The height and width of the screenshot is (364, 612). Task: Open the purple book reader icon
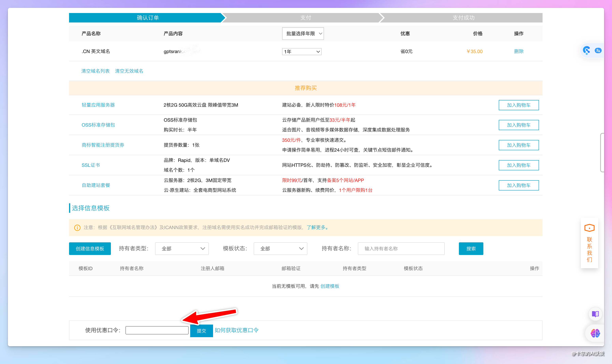[595, 314]
